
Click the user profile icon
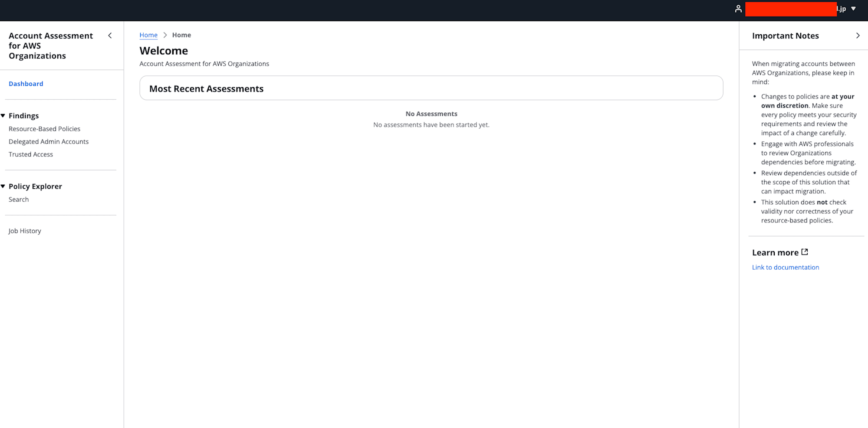pos(738,9)
